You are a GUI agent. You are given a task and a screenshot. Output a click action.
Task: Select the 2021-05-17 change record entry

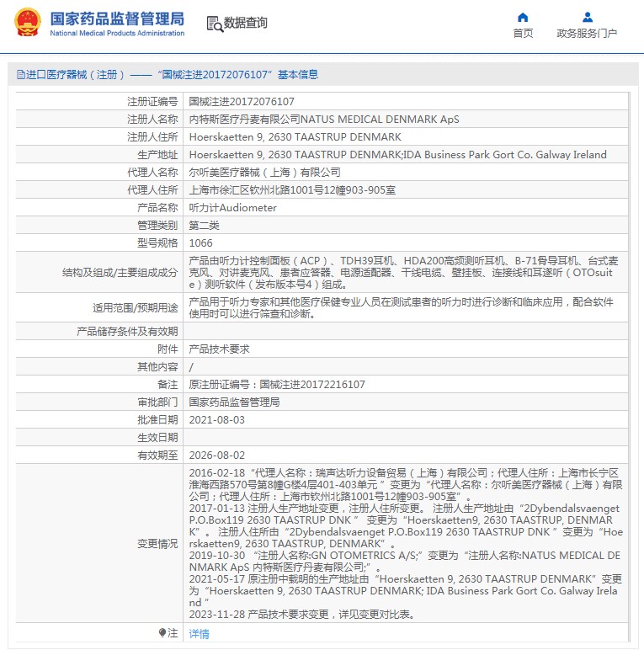(x=406, y=591)
